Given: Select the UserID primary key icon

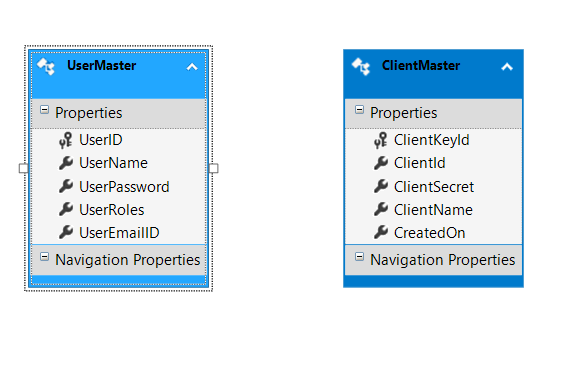Looking at the screenshot, I should 66,140.
